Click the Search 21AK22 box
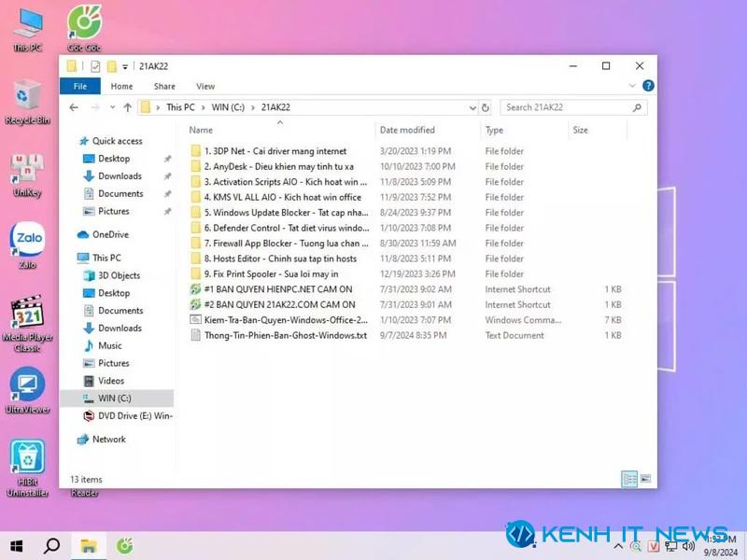 click(x=573, y=107)
